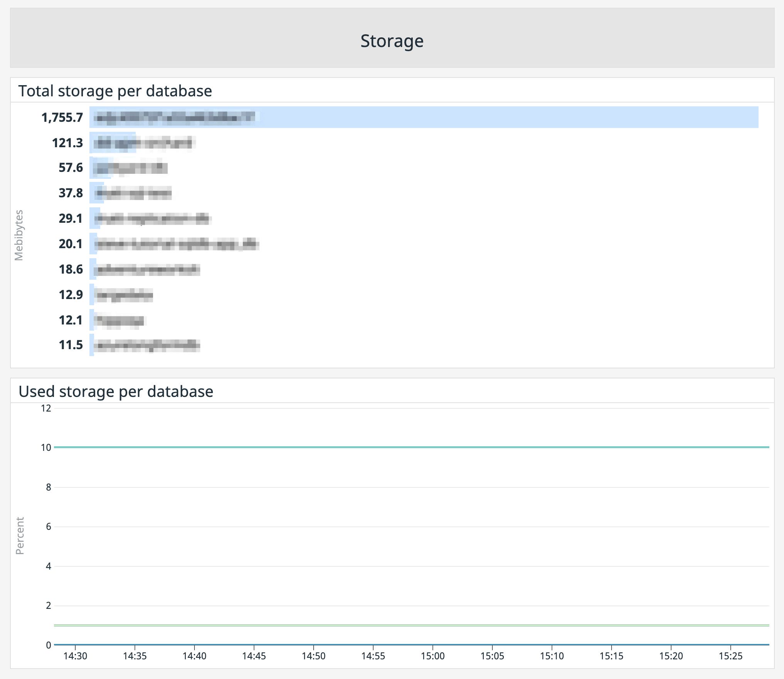Screen dimensions: 784x679
Task: Select the bar valued 121.3
Action: pos(113,143)
